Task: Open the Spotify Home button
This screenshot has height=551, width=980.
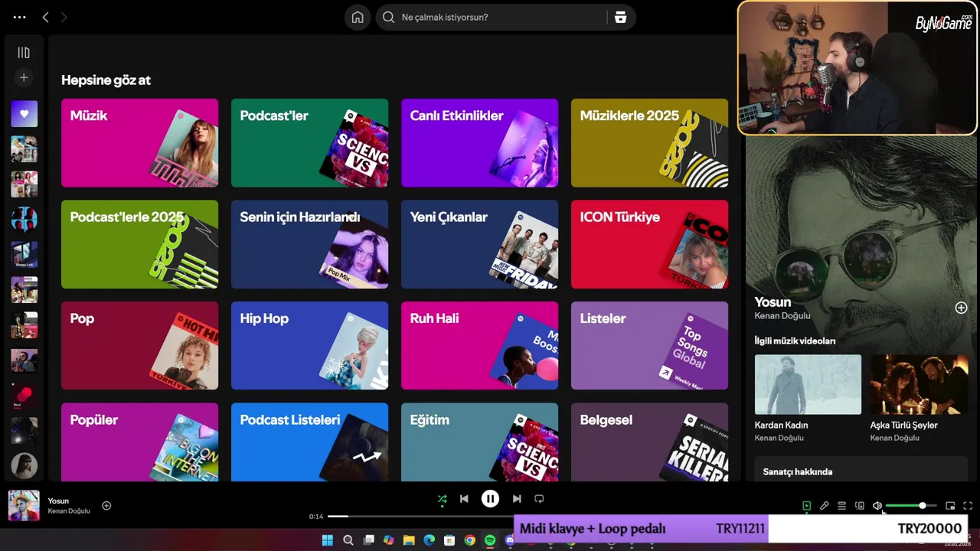Action: (358, 17)
